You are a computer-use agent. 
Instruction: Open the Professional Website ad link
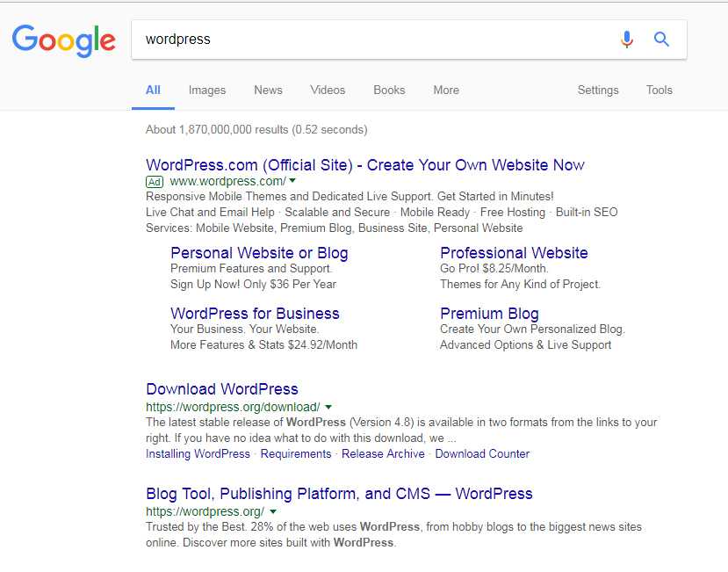click(514, 253)
